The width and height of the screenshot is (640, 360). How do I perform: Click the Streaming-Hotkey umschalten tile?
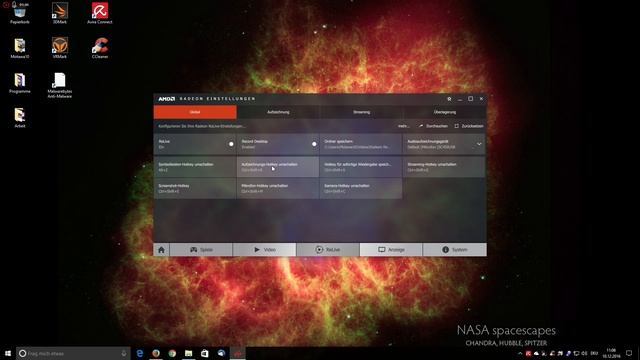click(444, 167)
